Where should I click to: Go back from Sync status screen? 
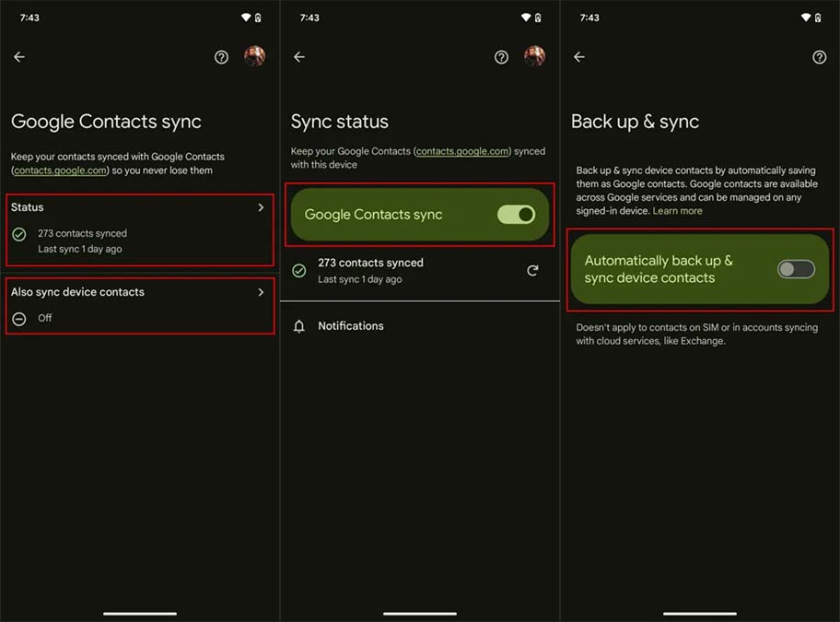(x=299, y=57)
